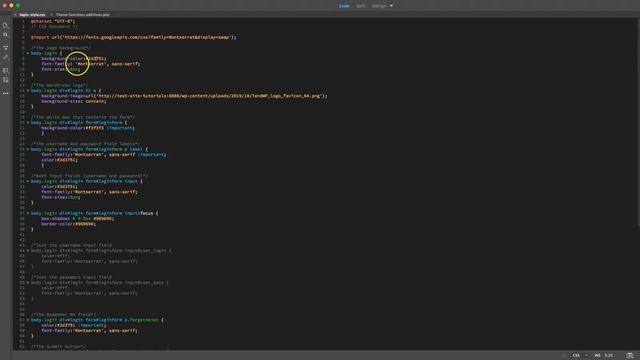Click the third left-toolbar icon with a small arrow

[5, 48]
